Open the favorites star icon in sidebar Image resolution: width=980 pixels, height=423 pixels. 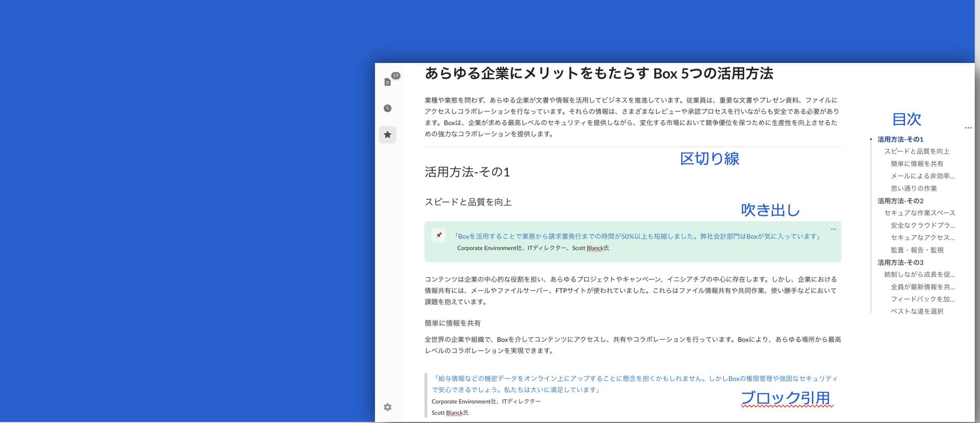click(x=388, y=135)
